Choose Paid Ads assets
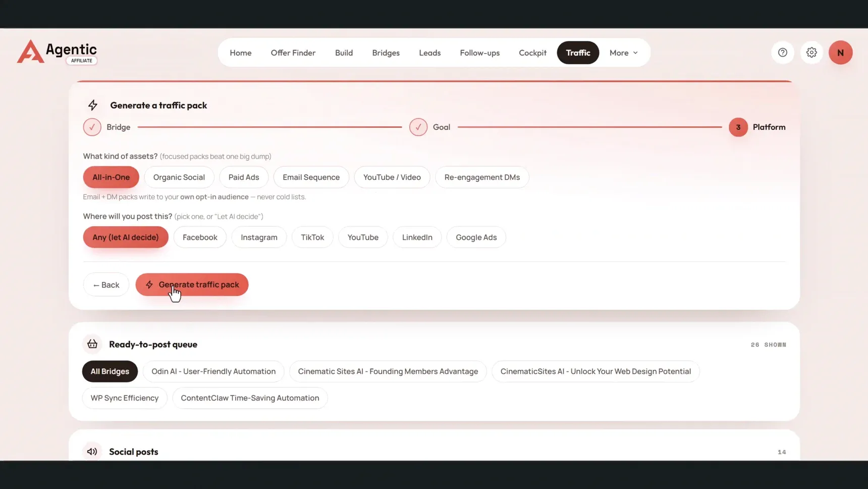The image size is (868, 489). 244,177
